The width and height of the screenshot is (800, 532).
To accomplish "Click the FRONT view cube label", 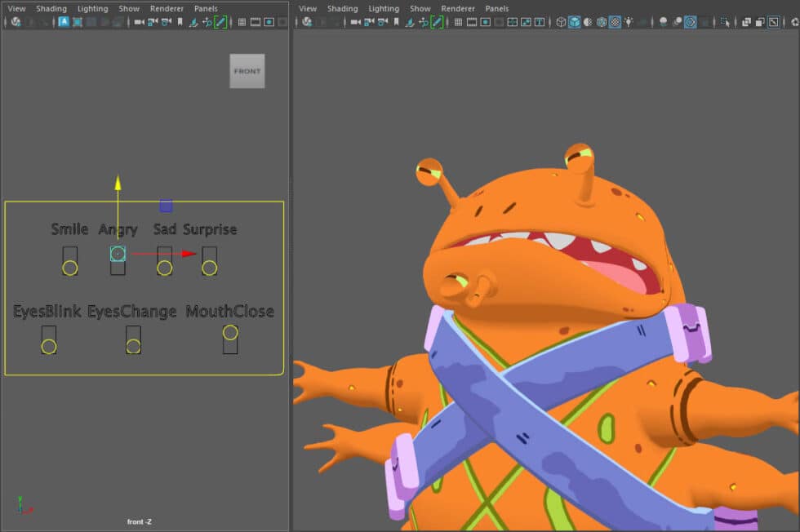I will click(x=247, y=71).
